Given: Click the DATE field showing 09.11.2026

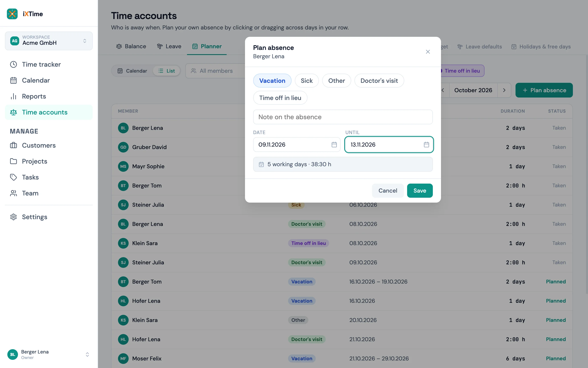Looking at the screenshot, I should [297, 145].
